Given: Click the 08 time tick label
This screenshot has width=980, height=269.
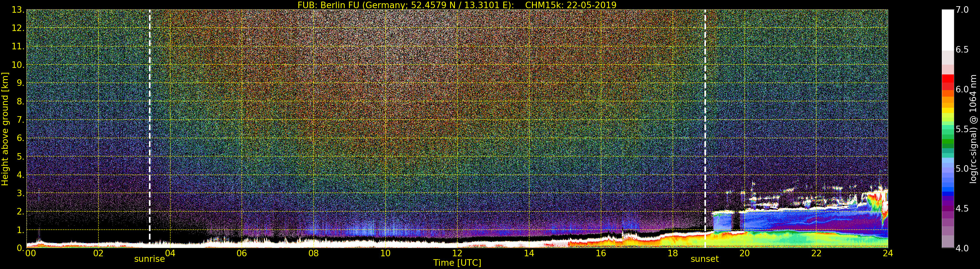Looking at the screenshot, I should pyautogui.click(x=313, y=253).
